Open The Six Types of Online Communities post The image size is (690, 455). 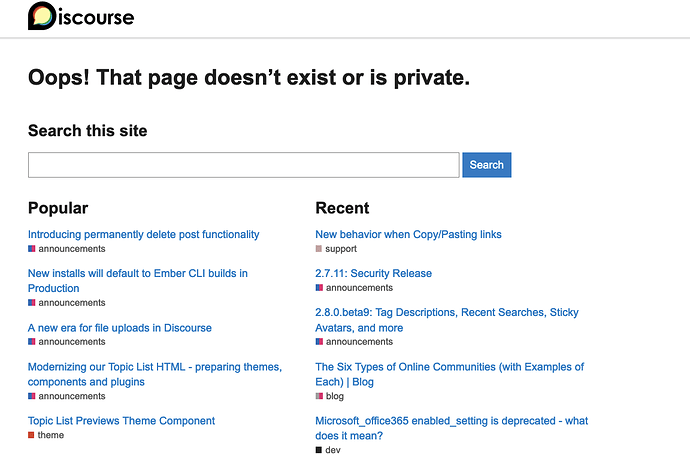449,374
